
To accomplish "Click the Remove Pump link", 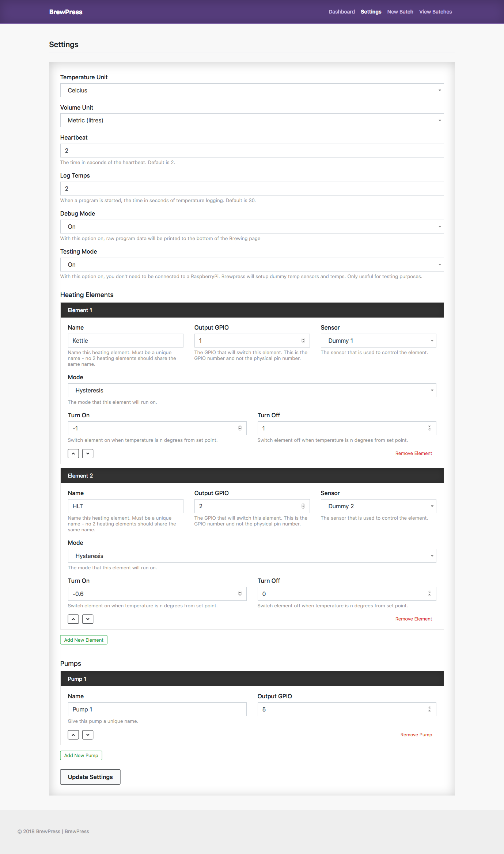I will click(416, 735).
